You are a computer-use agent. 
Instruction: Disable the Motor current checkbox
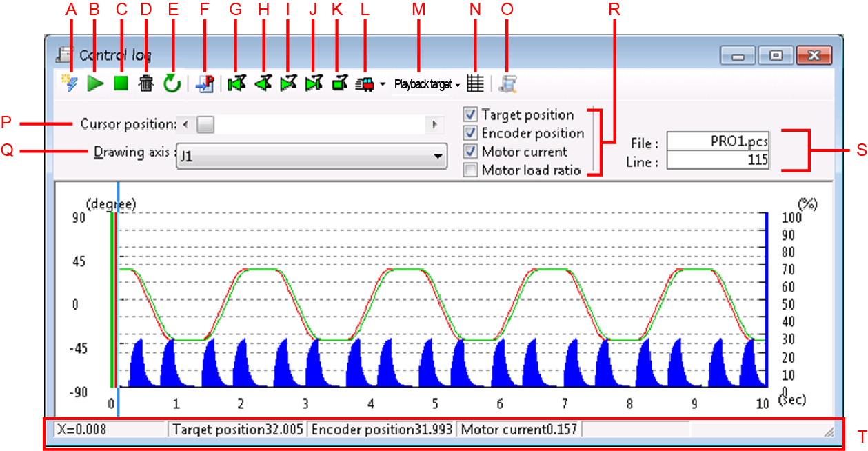click(x=471, y=152)
